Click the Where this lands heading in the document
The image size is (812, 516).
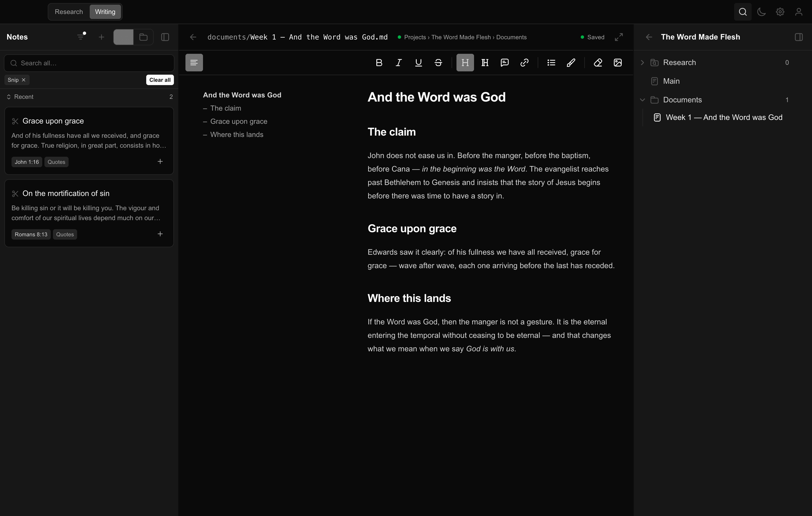coord(409,298)
